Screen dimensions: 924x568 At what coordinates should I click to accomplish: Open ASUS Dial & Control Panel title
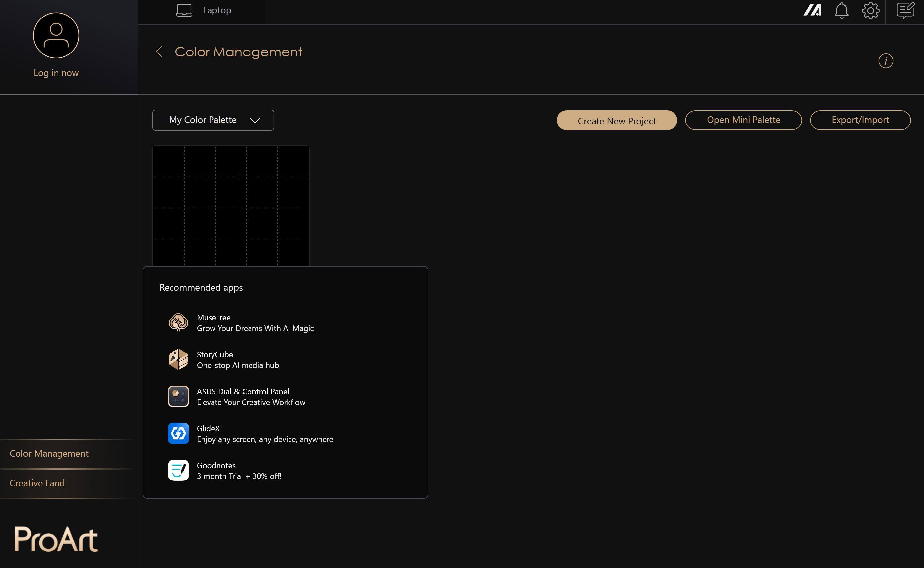[243, 391]
